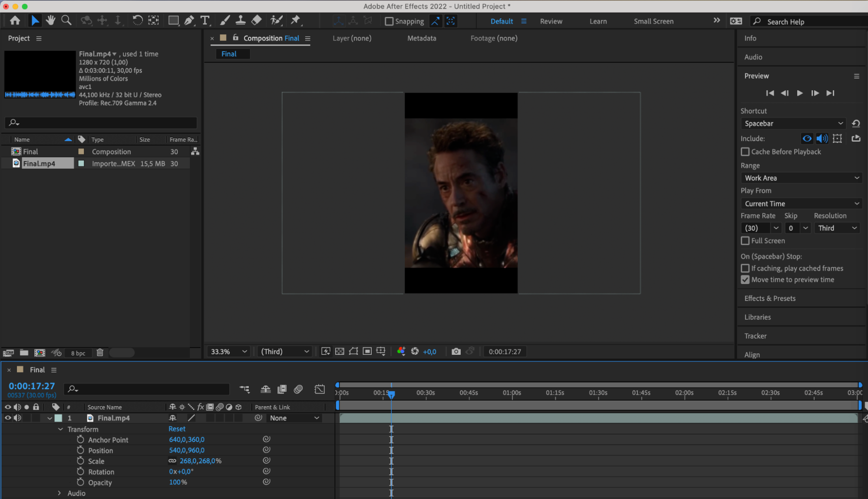
Task: Open the Effects & Presets panel
Action: pyautogui.click(x=769, y=298)
